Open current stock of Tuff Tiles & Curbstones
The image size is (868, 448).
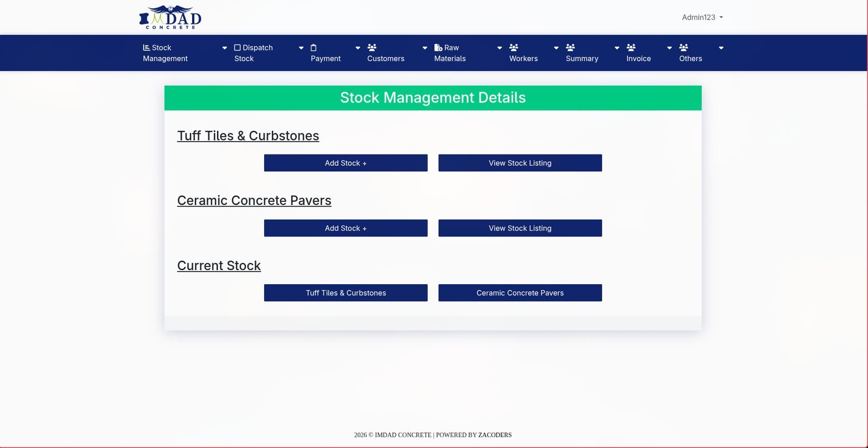click(346, 293)
